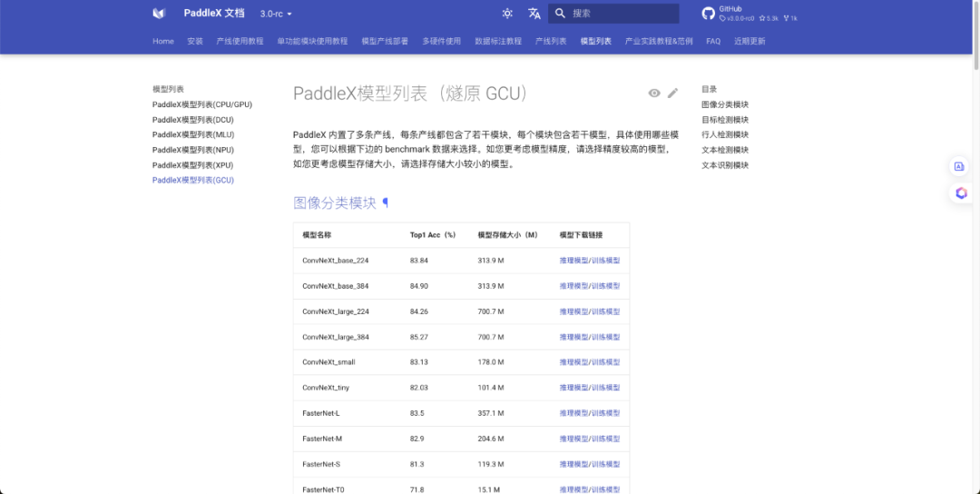Jump to 目标检测模块 in table of contents

(x=725, y=120)
